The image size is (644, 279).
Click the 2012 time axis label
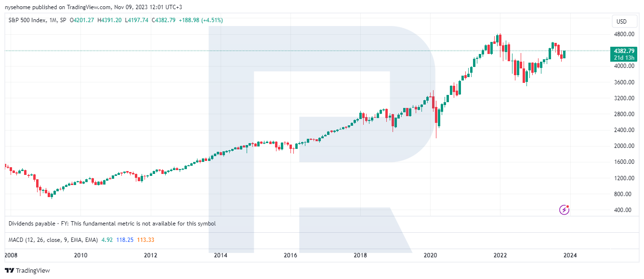coord(150,255)
